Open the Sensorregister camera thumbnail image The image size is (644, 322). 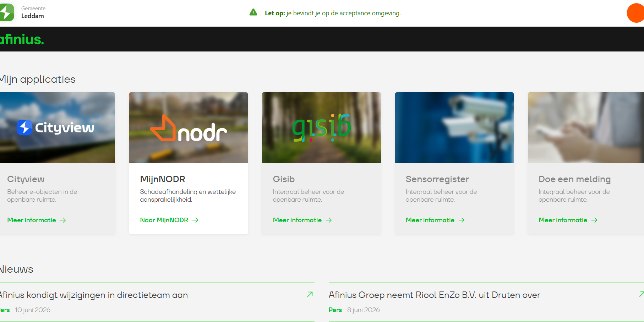click(x=454, y=127)
